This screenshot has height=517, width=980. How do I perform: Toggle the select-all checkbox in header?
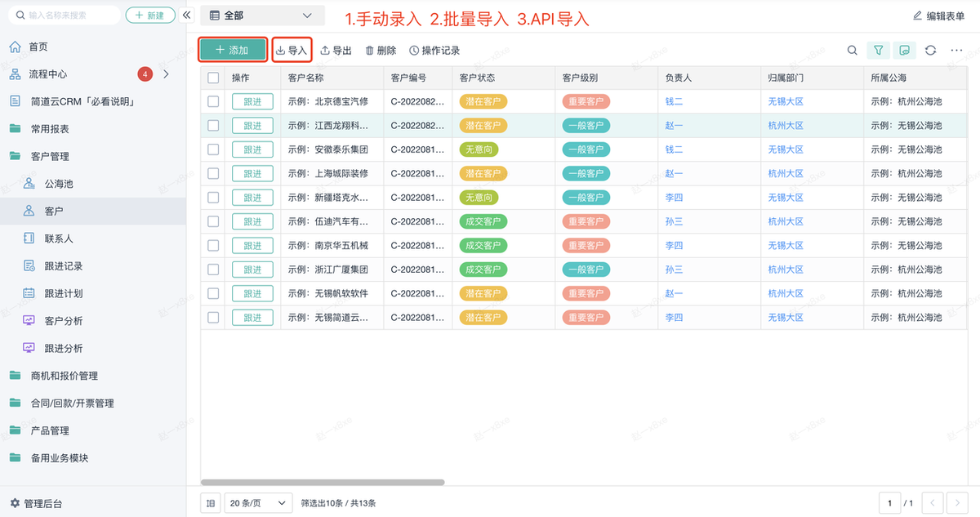tap(213, 78)
